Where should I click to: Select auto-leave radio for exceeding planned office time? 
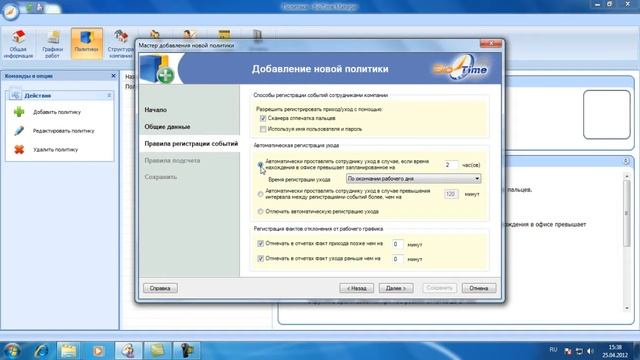(260, 165)
